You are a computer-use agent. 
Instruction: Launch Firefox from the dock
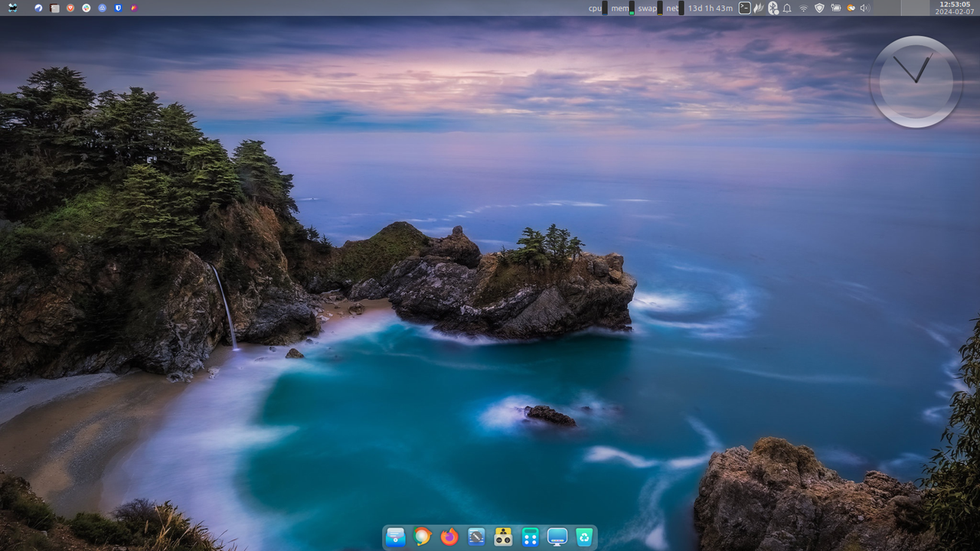point(449,537)
